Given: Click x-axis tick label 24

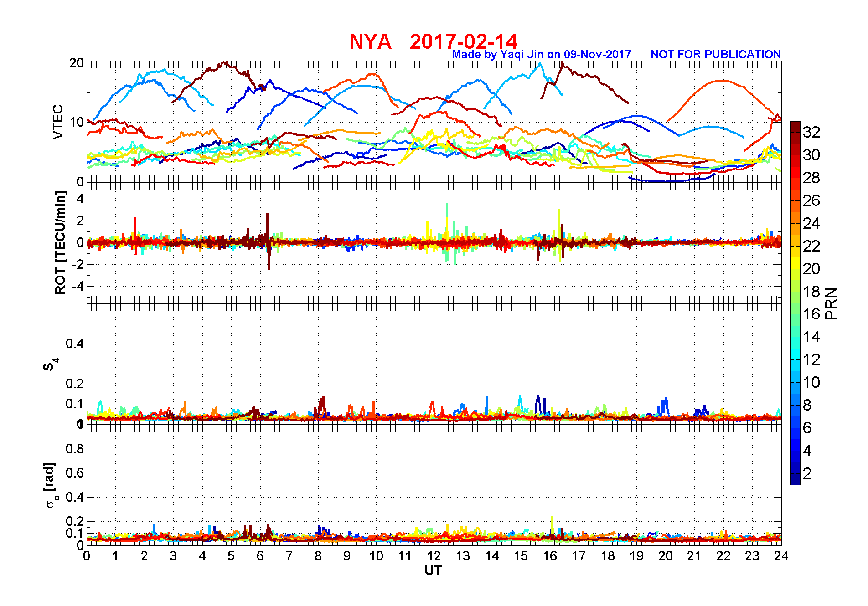Looking at the screenshot, I should tap(781, 556).
